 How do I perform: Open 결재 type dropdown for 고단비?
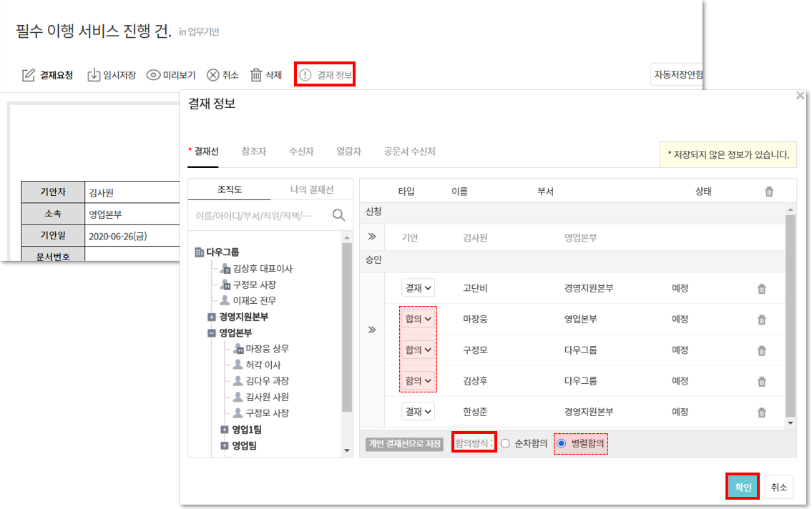[x=418, y=288]
